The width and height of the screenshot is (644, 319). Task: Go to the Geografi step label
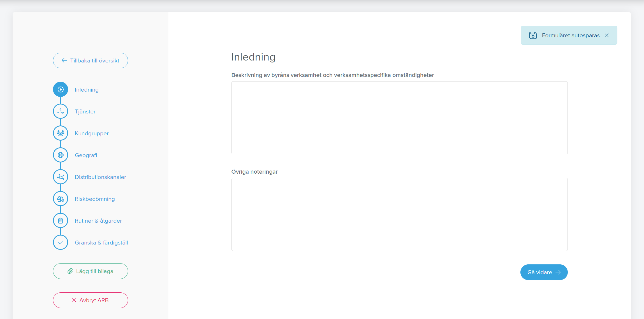(86, 155)
